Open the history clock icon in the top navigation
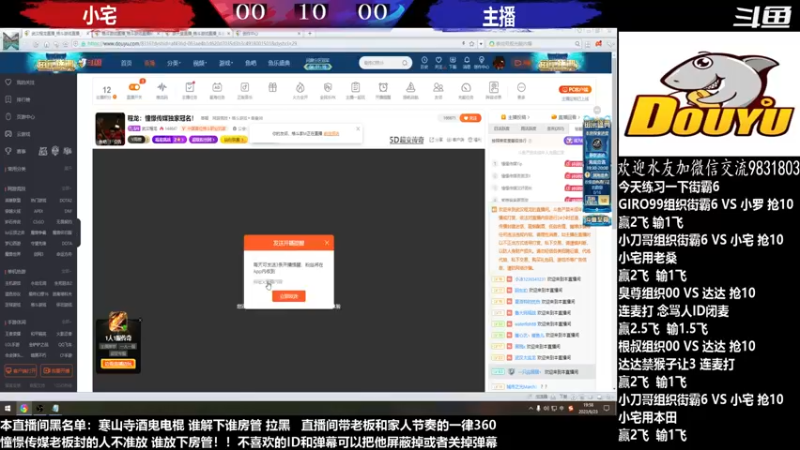This screenshot has height=450, width=800. (x=424, y=61)
